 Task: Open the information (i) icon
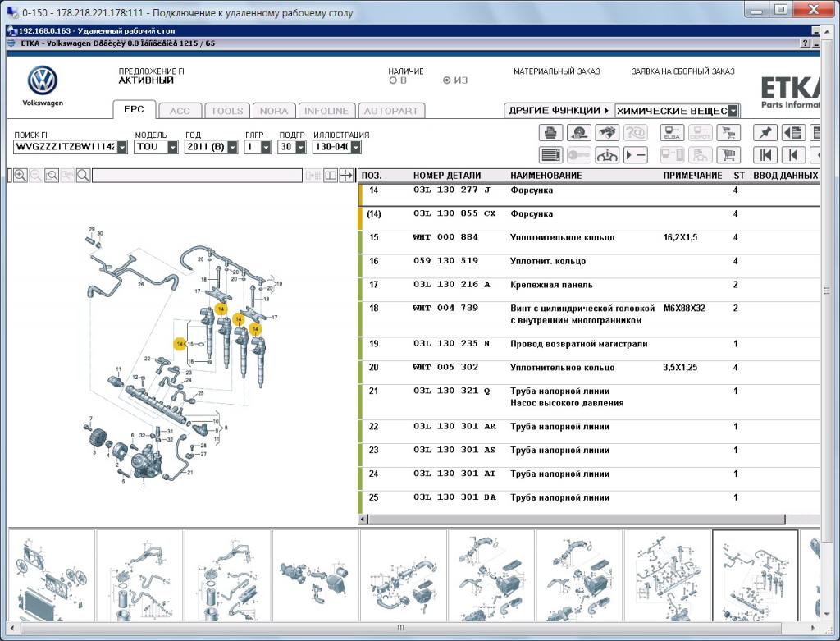tap(607, 155)
